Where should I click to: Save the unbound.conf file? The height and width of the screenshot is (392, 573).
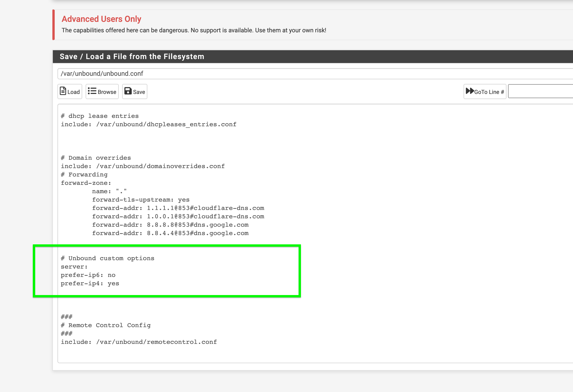(x=135, y=91)
